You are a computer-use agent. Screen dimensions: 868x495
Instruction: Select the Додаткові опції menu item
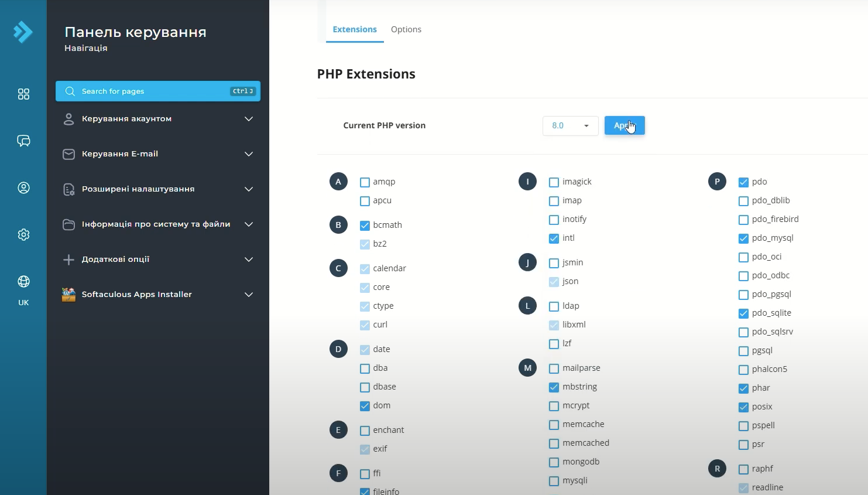tap(158, 260)
